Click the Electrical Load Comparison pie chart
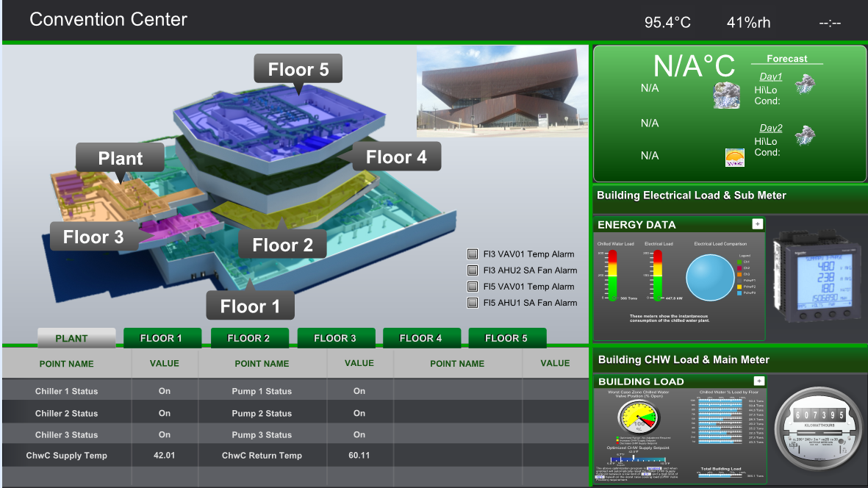Viewport: 868px width, 488px height. (x=710, y=277)
